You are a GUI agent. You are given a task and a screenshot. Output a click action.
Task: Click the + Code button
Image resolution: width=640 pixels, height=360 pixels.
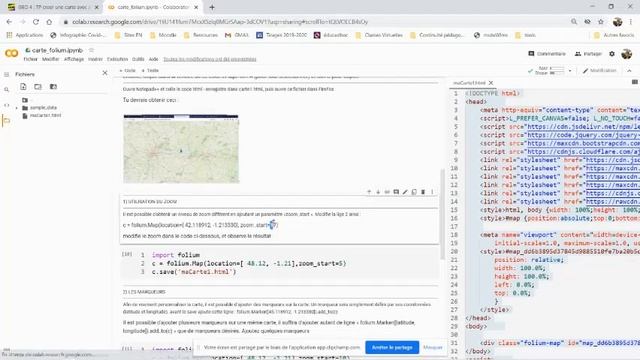coord(127,71)
